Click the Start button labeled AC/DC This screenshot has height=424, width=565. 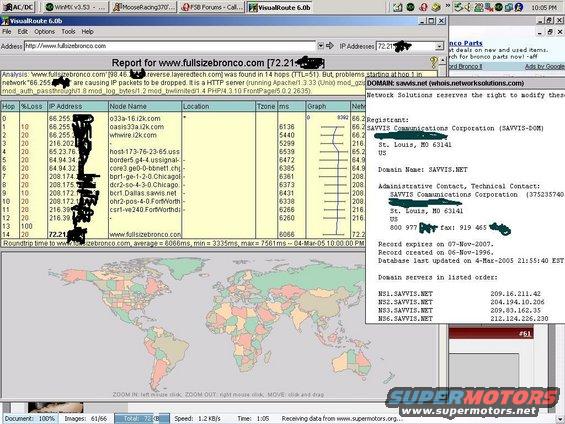click(19, 7)
